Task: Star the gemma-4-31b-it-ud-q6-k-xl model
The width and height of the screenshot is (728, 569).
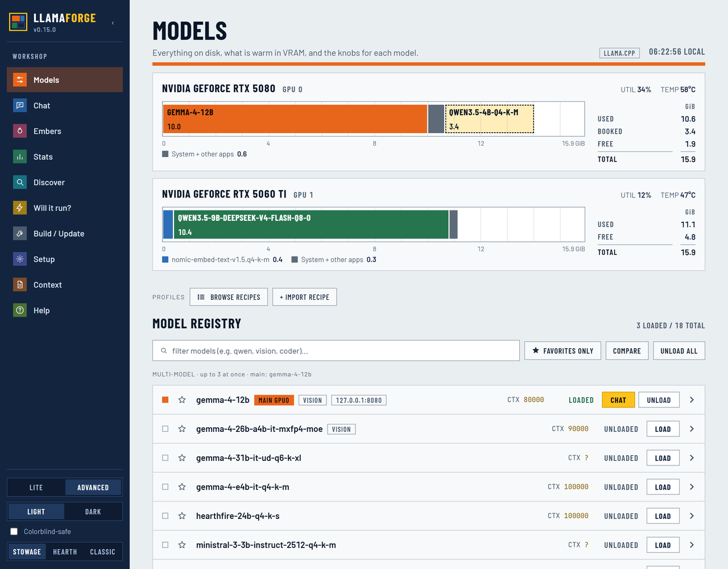Action: [182, 458]
